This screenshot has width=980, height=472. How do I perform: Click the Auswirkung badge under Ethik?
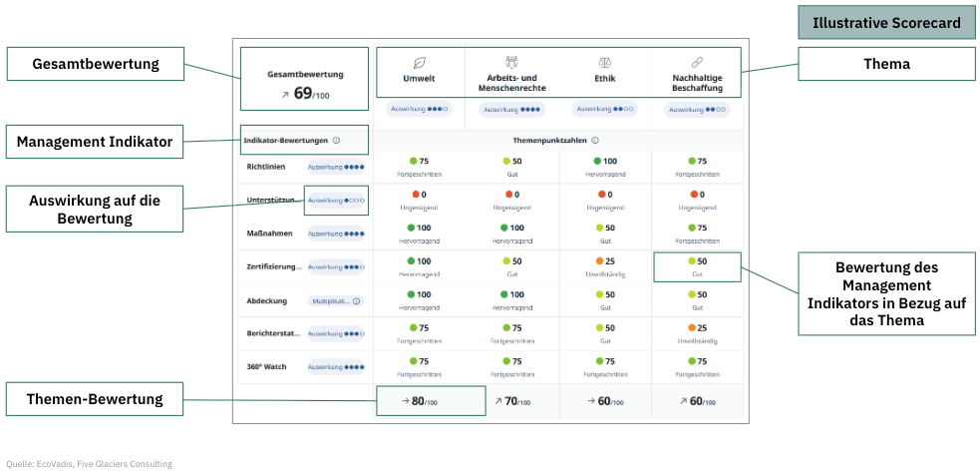tap(604, 108)
